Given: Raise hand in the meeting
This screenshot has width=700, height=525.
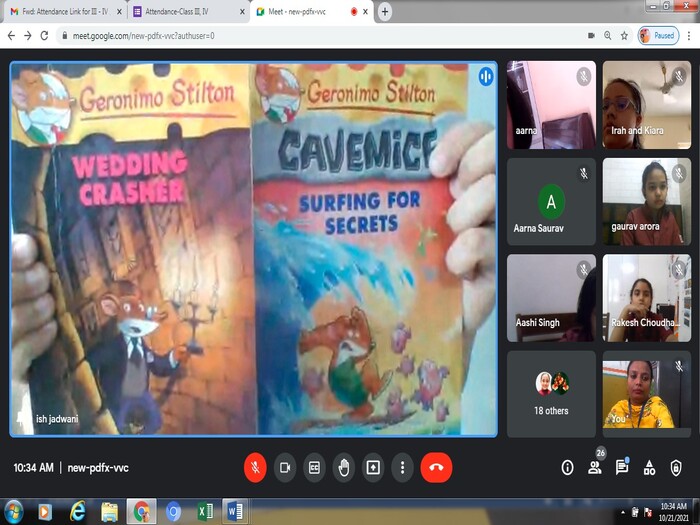Looking at the screenshot, I should (344, 467).
